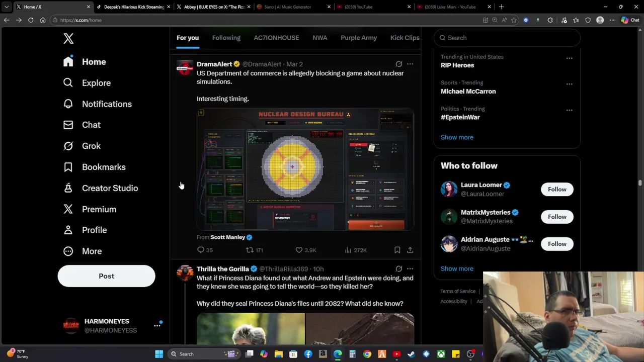Image resolution: width=644 pixels, height=362 pixels.
Task: Open options for #EpsteinWar trend
Action: pos(569,110)
